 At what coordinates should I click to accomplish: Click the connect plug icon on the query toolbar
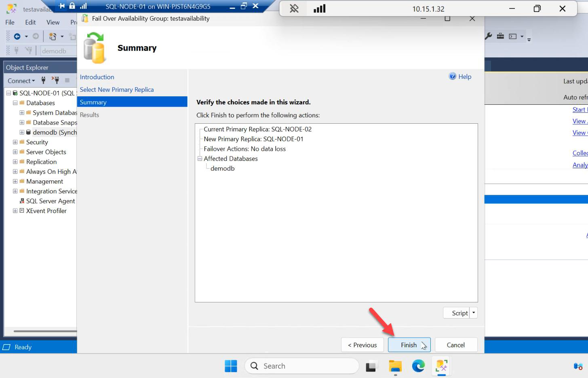17,51
